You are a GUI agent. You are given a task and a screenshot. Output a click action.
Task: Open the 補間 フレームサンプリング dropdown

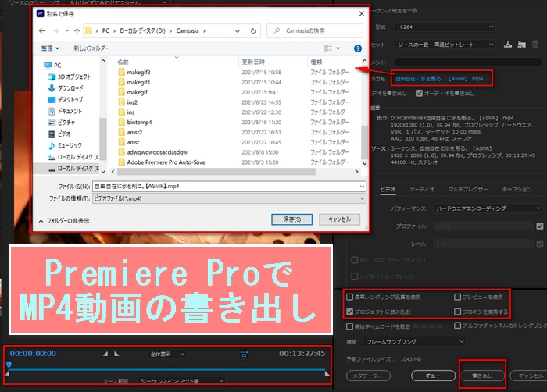click(x=414, y=342)
